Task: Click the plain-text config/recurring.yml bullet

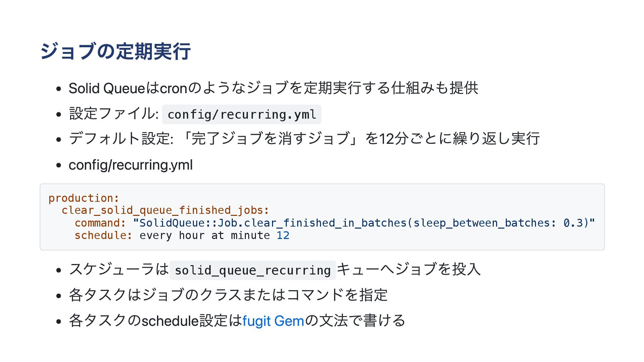Action: click(x=130, y=165)
